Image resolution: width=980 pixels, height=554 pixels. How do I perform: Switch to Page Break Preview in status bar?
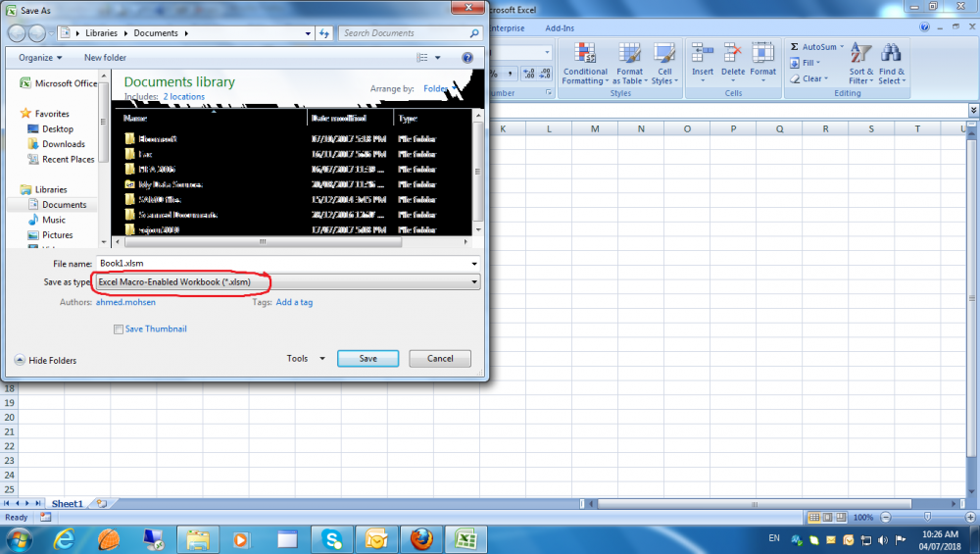tap(841, 517)
